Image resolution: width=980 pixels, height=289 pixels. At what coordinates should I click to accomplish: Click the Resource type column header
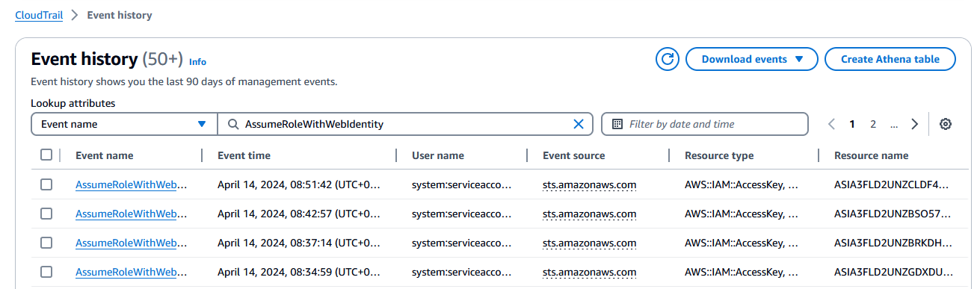coord(719,155)
